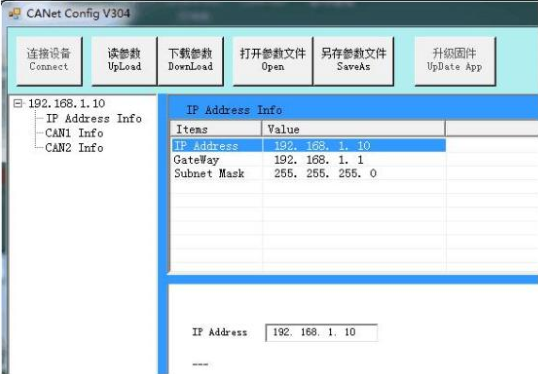
Task: Click the UpDate App firmware button
Action: (455, 60)
